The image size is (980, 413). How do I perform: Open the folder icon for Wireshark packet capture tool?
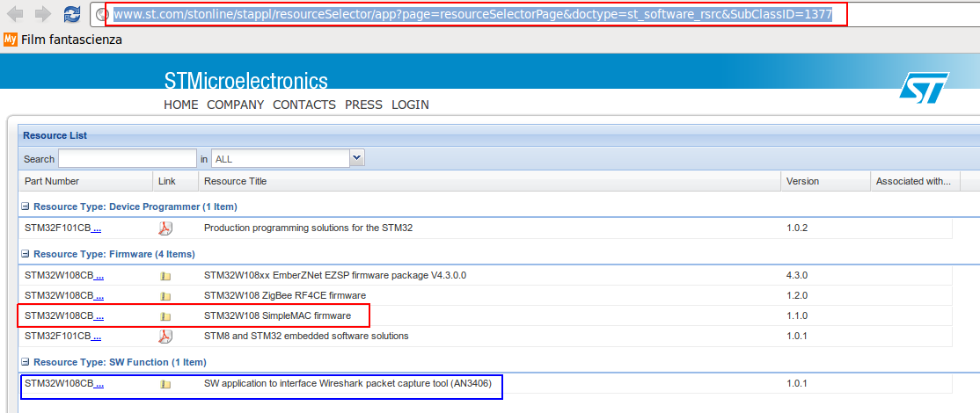[165, 384]
